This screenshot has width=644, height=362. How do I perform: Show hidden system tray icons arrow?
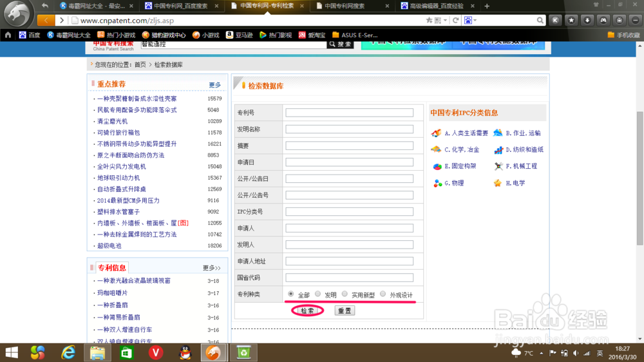(x=542, y=353)
